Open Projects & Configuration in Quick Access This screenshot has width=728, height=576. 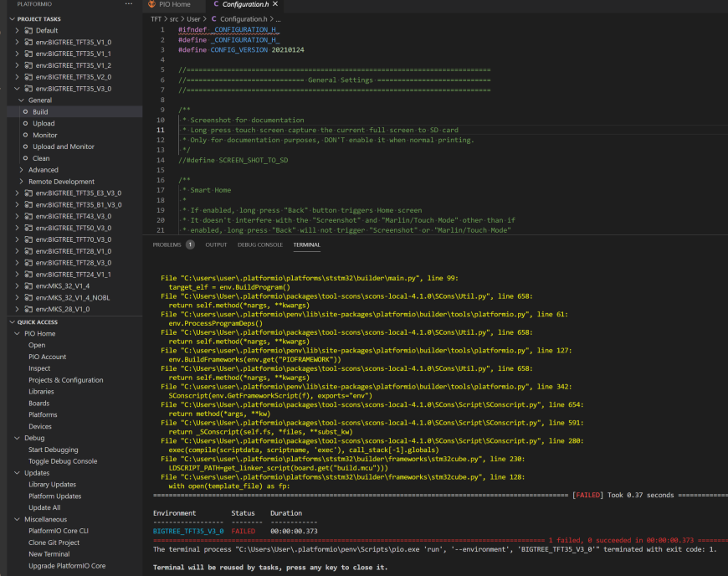tap(66, 380)
